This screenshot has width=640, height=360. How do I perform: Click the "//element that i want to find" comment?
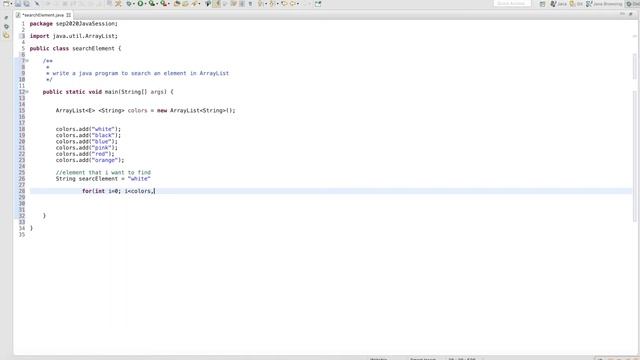[103, 172]
